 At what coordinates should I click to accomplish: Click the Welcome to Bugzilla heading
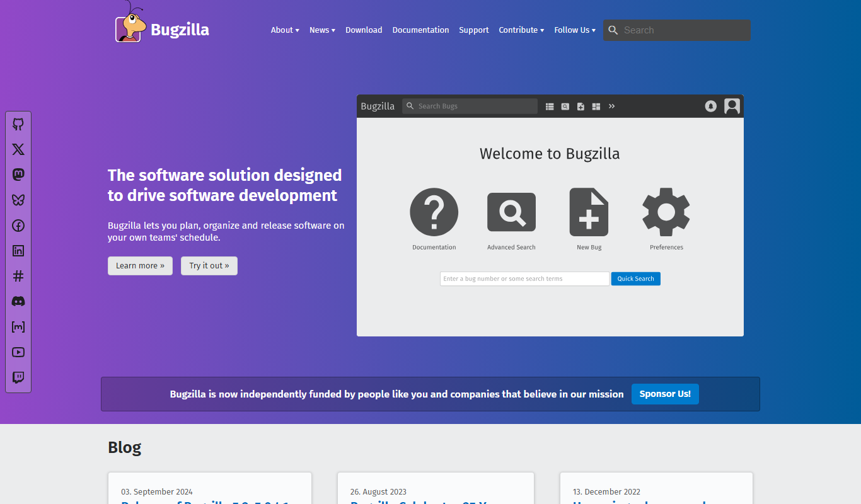coord(550,154)
